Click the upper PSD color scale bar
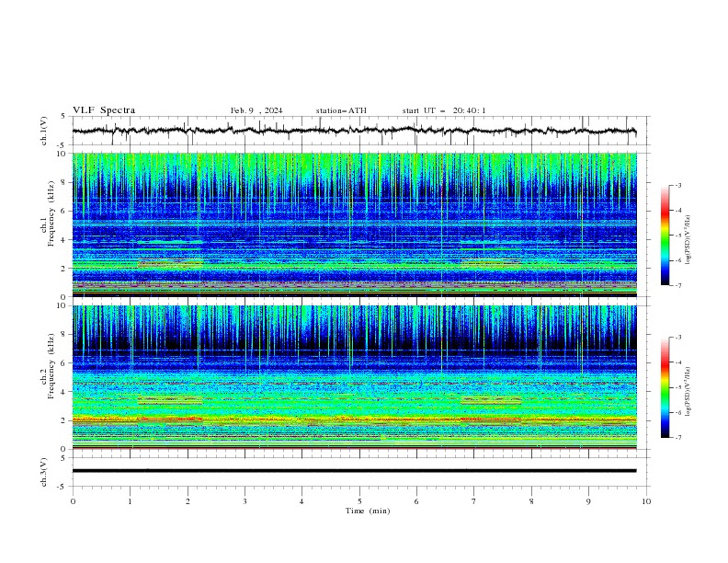 click(665, 236)
